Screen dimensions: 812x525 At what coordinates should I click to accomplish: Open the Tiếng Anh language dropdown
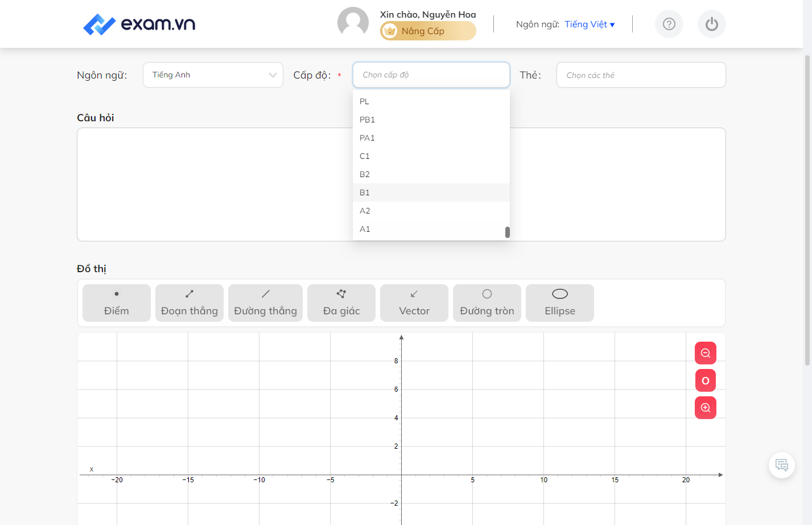(213, 75)
